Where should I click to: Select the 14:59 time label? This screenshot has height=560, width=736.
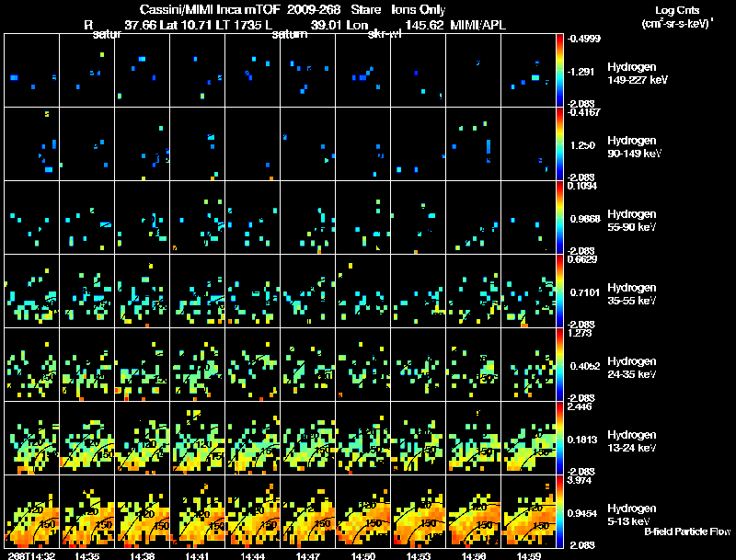tap(528, 555)
